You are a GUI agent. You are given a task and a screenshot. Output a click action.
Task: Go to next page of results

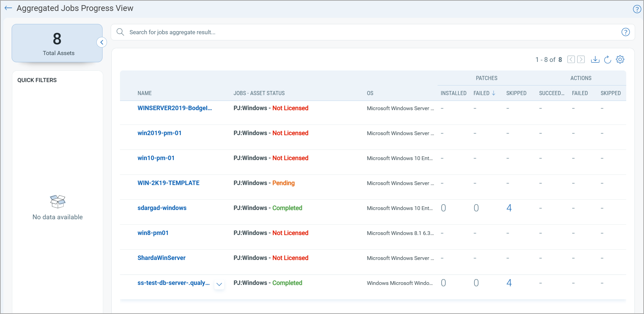581,60
